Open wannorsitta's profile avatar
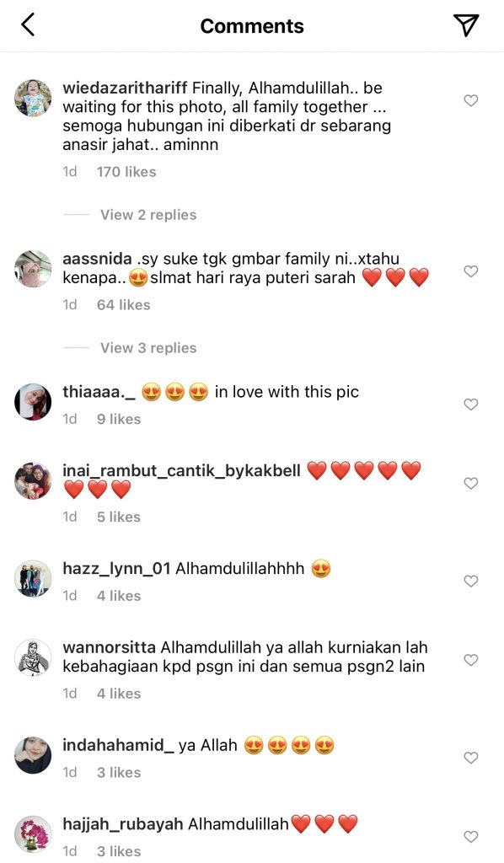The width and height of the screenshot is (504, 863). [33, 657]
